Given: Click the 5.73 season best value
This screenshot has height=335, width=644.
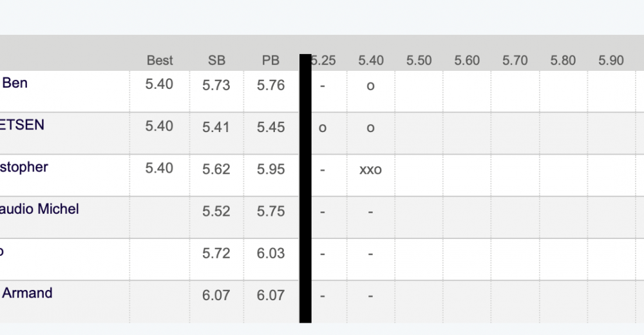Looking at the screenshot, I should [216, 85].
